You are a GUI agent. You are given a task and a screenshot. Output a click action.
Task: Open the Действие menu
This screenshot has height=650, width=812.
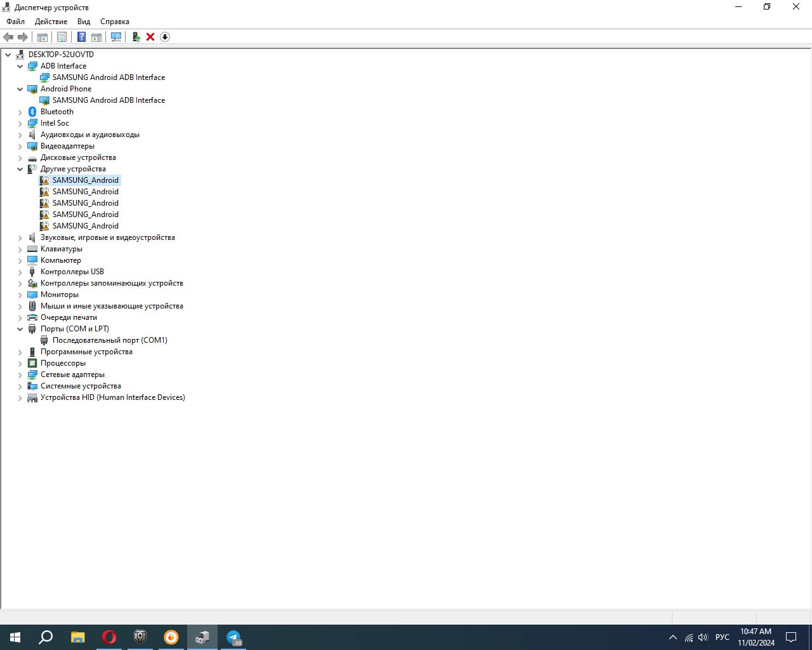(x=51, y=22)
